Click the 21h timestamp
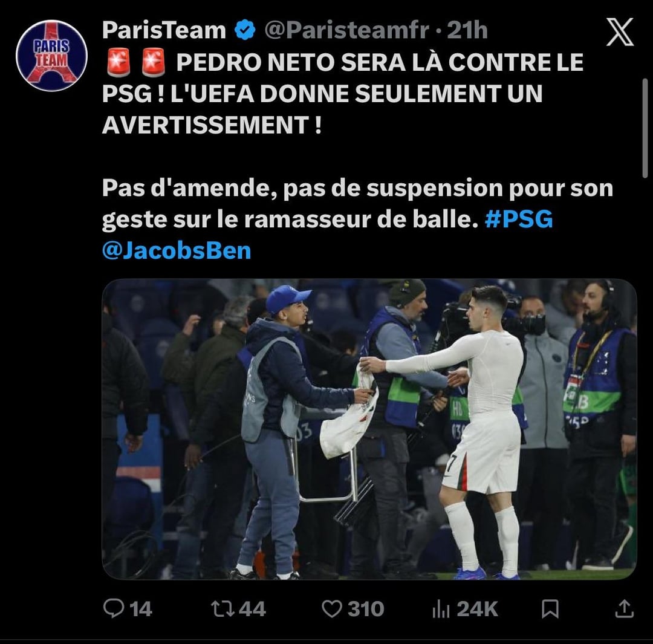 467,30
